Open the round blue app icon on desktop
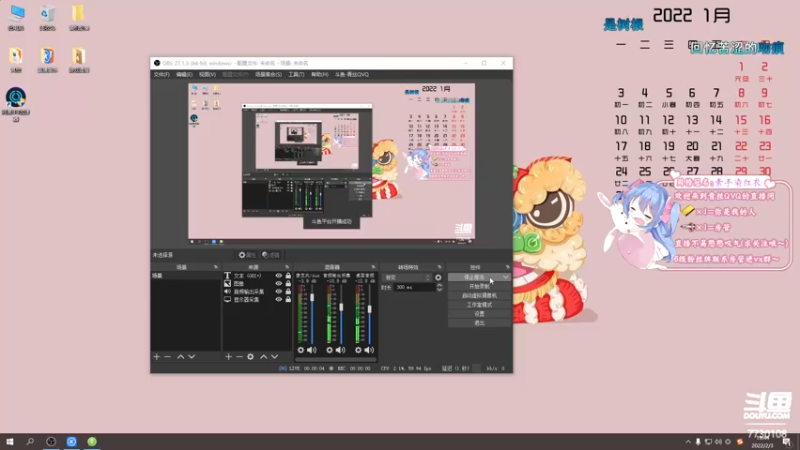 coord(16,104)
